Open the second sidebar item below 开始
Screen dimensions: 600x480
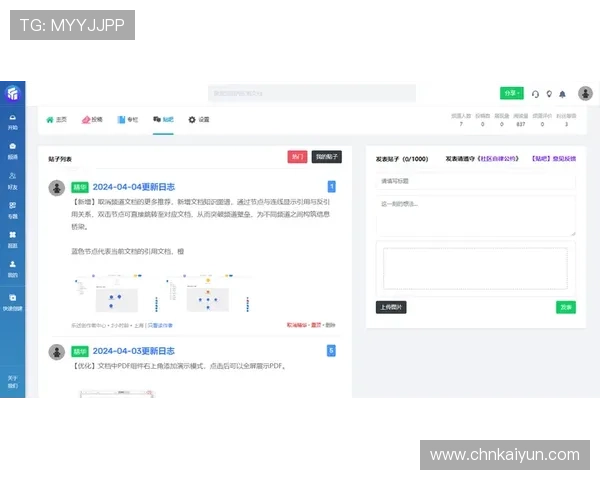point(13,152)
